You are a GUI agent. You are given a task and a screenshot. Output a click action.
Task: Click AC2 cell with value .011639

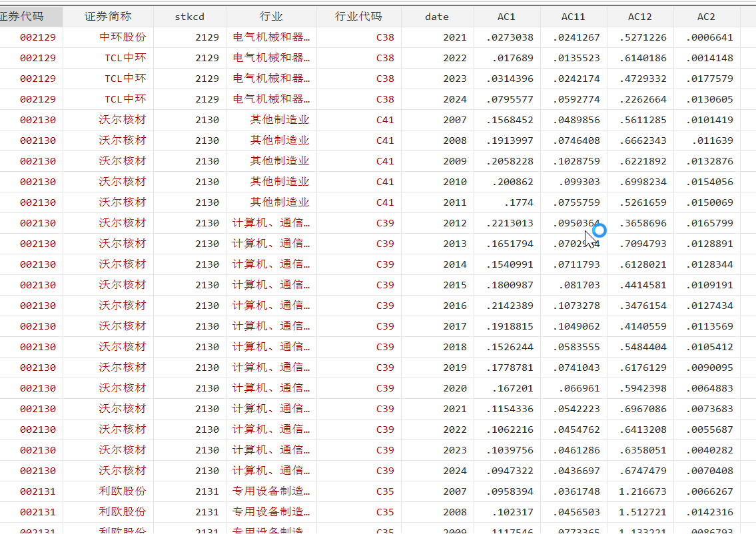(x=714, y=140)
